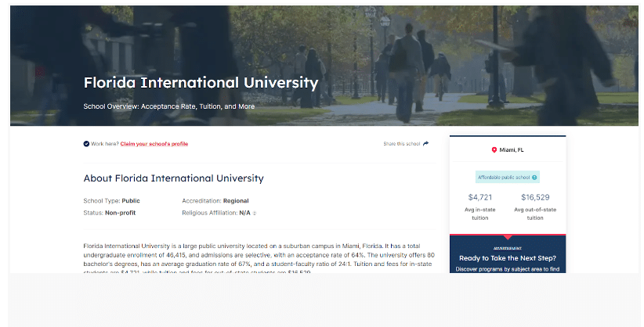Click the $16,529 out-of-state tuition amount

pyautogui.click(x=535, y=197)
